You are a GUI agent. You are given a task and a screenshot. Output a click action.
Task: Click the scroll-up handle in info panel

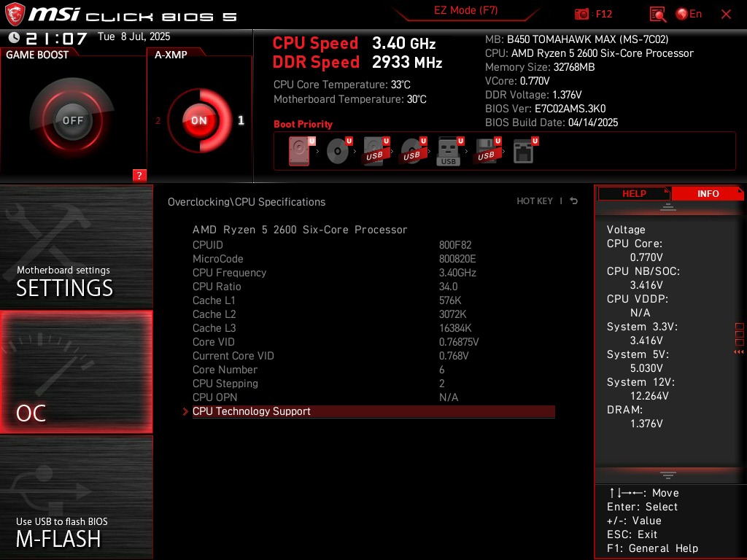(x=668, y=207)
